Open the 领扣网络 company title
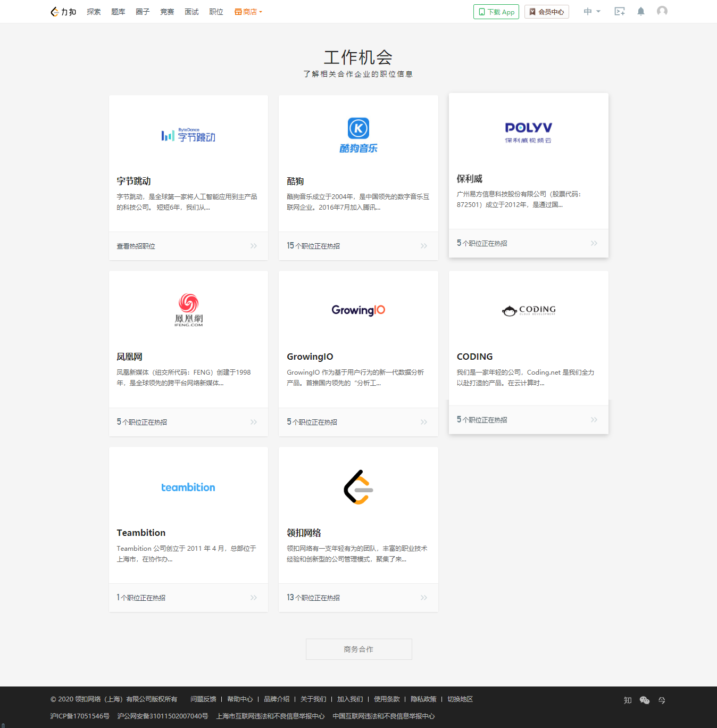This screenshot has width=717, height=728. (304, 533)
